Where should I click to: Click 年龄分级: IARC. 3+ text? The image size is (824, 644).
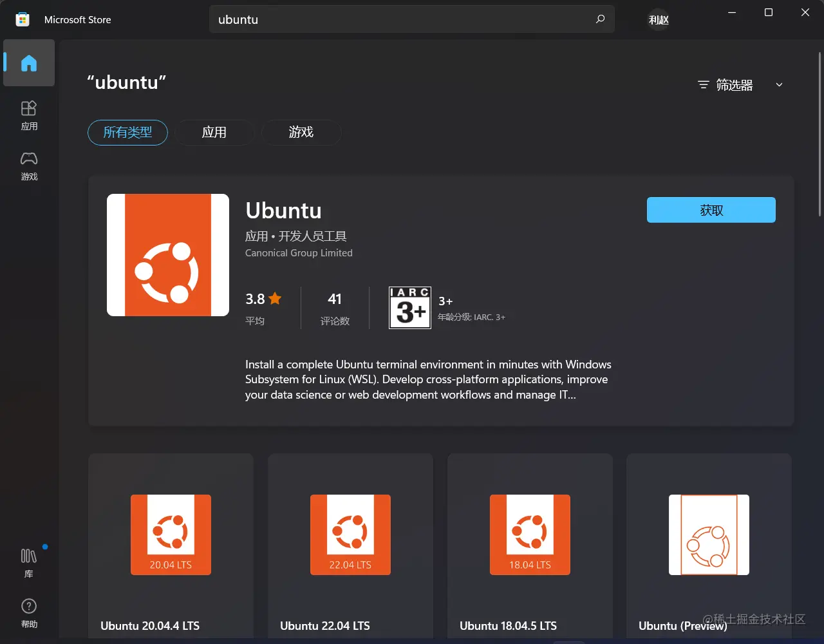point(471,317)
